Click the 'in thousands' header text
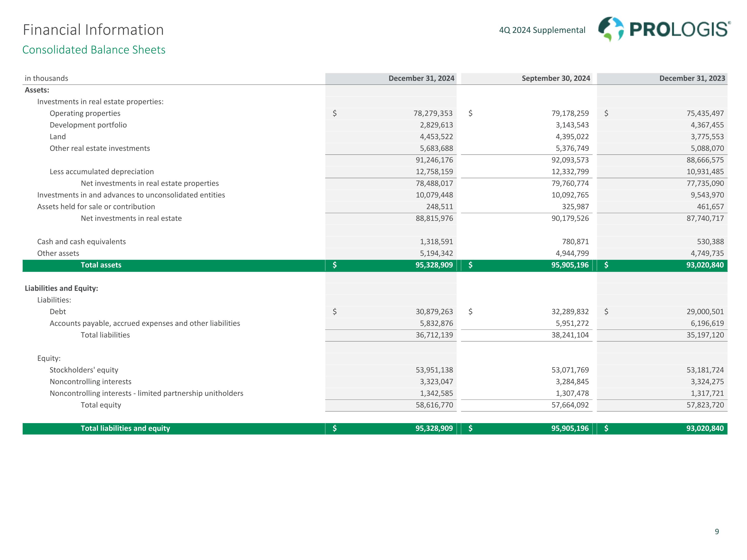 [46, 78]
